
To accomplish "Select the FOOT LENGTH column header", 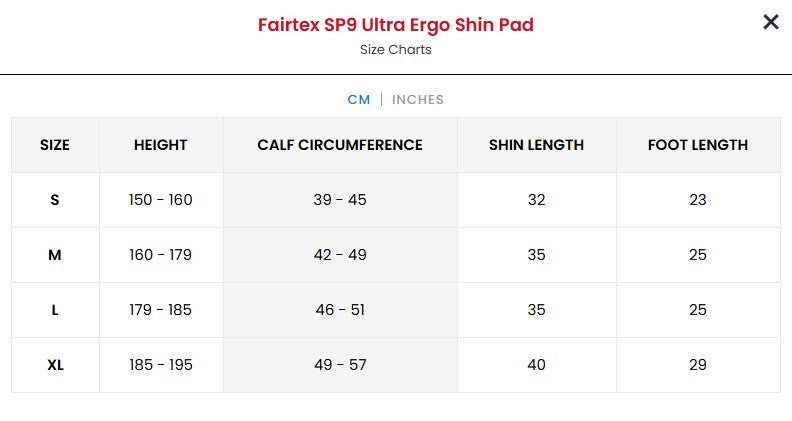I will coord(698,145).
